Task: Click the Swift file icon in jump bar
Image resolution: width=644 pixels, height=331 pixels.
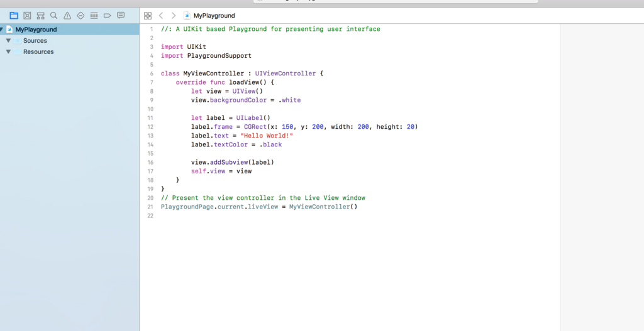Action: pos(187,16)
